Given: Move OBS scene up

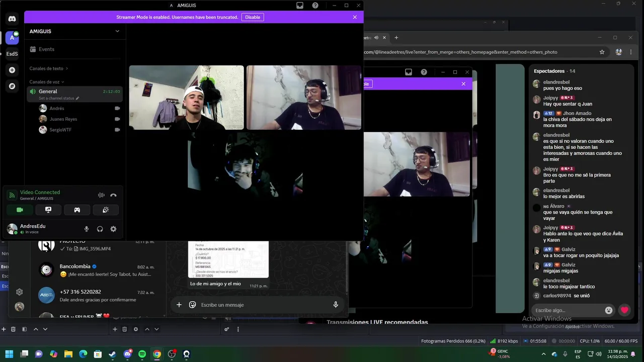Looking at the screenshot, I should click(36, 329).
